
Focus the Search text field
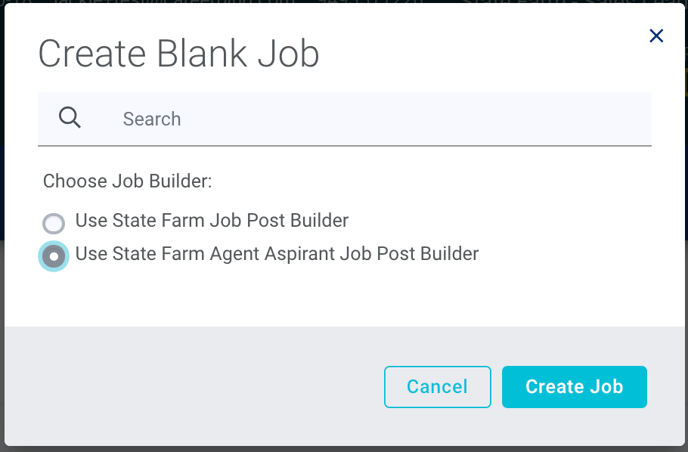click(x=344, y=119)
